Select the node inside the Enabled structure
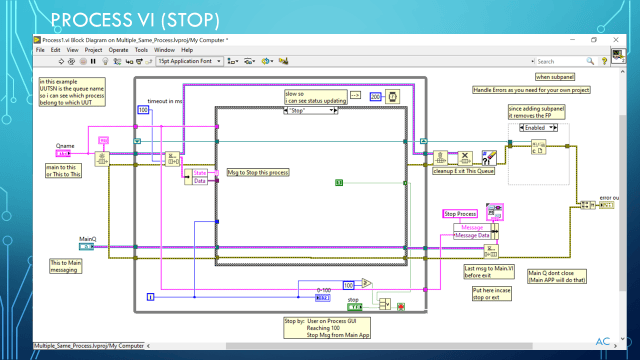Viewport: 640px width, 360px height. point(539,147)
